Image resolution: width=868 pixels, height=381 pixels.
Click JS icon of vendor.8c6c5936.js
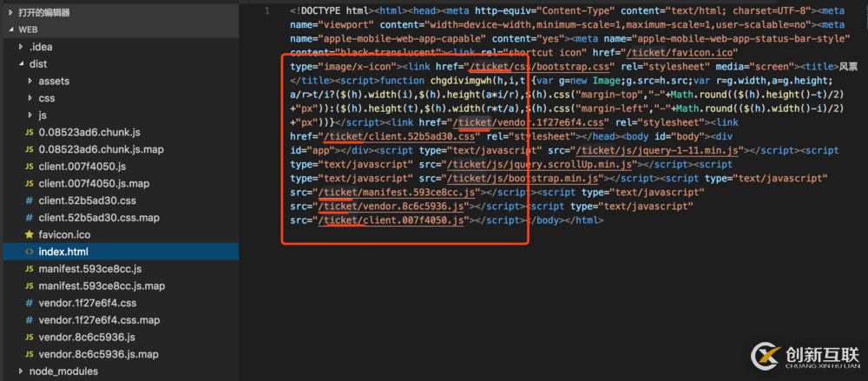pyautogui.click(x=30, y=338)
